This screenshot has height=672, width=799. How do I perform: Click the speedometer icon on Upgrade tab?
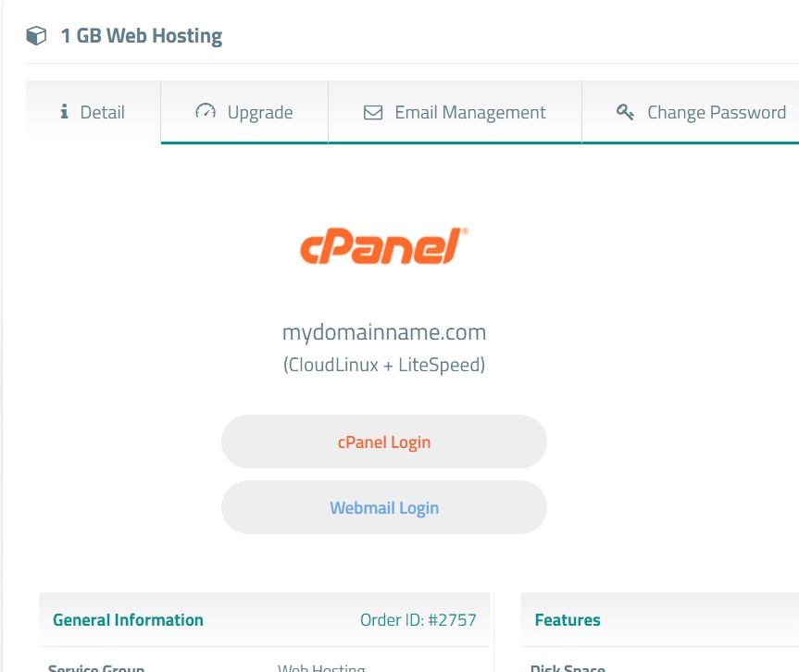206,111
